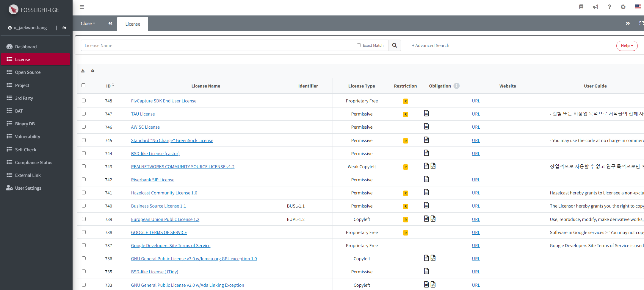The image size is (644, 290).
Task: Click the License Type column header
Action: point(361,86)
